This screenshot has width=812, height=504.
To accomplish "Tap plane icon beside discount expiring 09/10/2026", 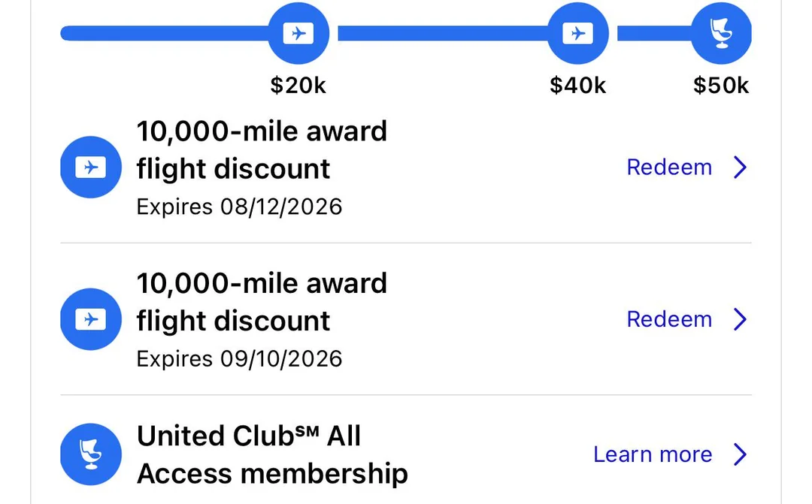I will [91, 319].
